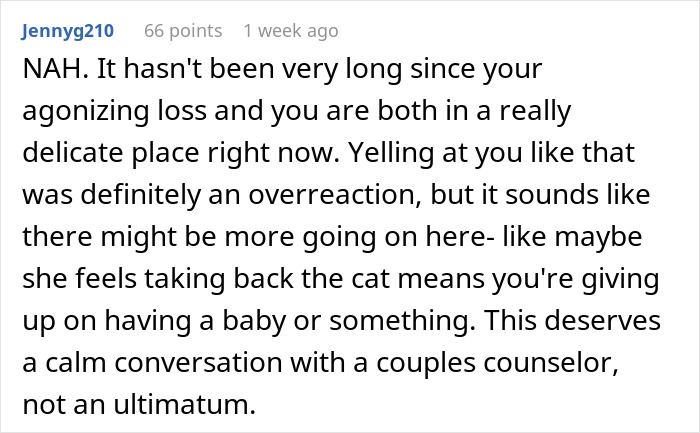This screenshot has height=433, width=700.
Task: Click the words you're giving
Action: (575, 279)
